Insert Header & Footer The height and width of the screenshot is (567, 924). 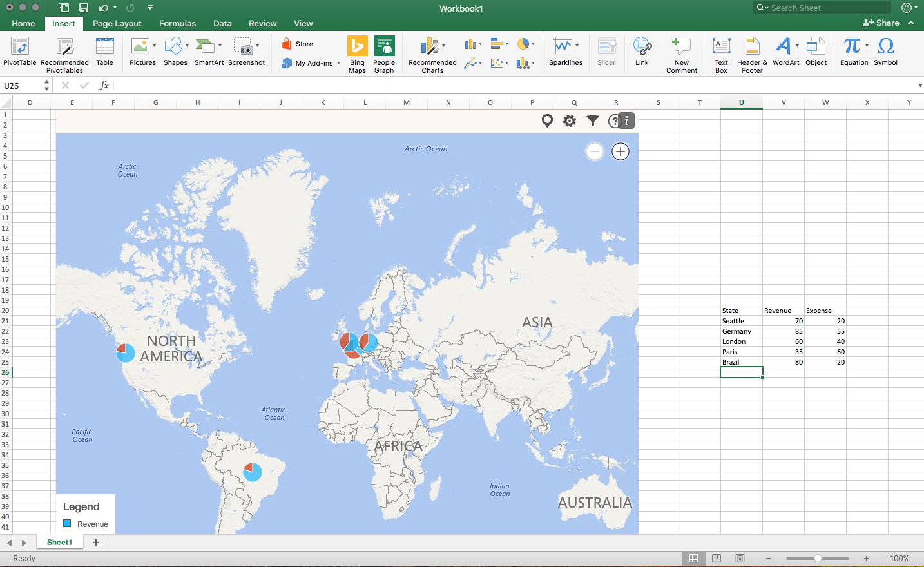click(752, 55)
